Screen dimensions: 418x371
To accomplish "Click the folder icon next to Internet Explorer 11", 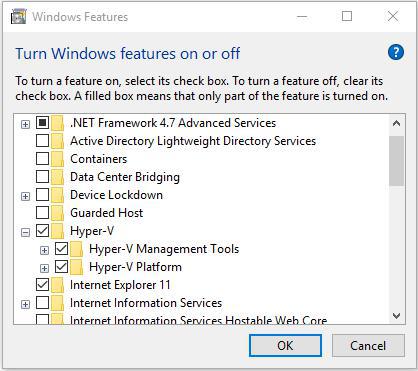I will coord(57,285).
